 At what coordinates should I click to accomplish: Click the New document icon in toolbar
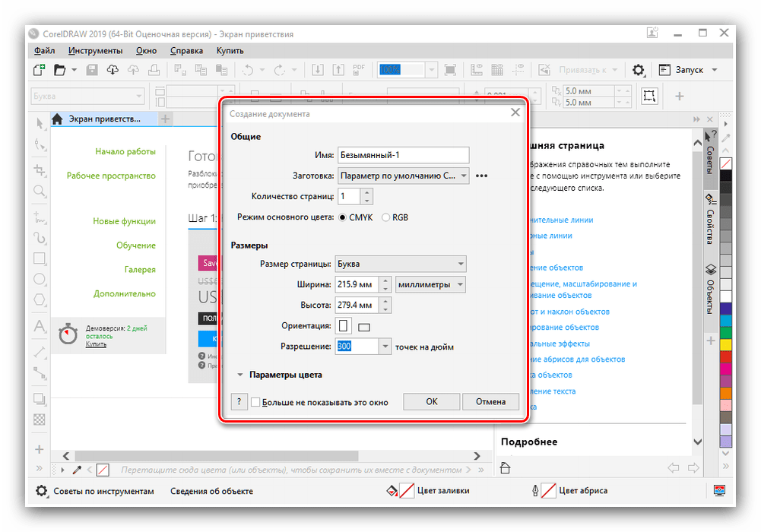click(39, 70)
